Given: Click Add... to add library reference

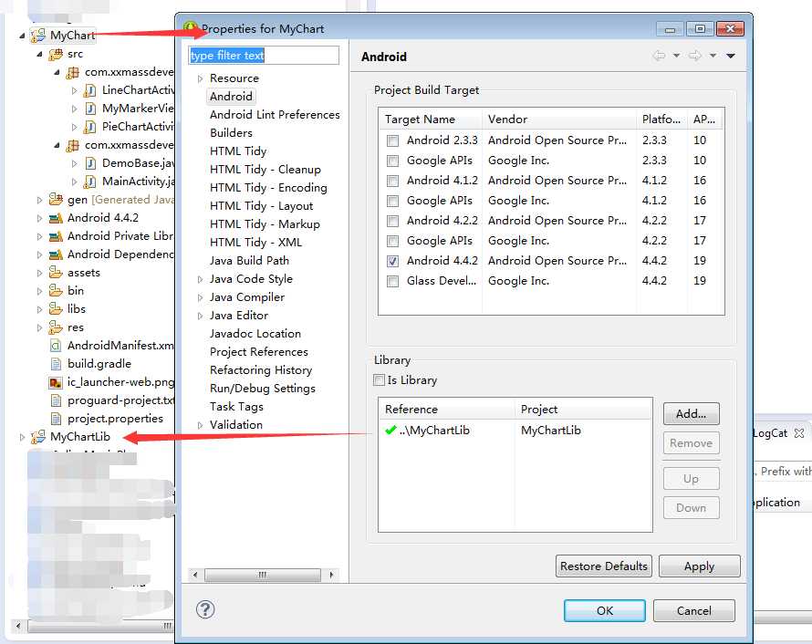Looking at the screenshot, I should pyautogui.click(x=692, y=413).
